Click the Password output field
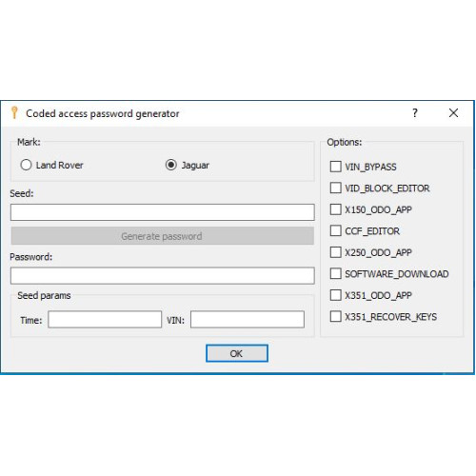 pos(163,275)
